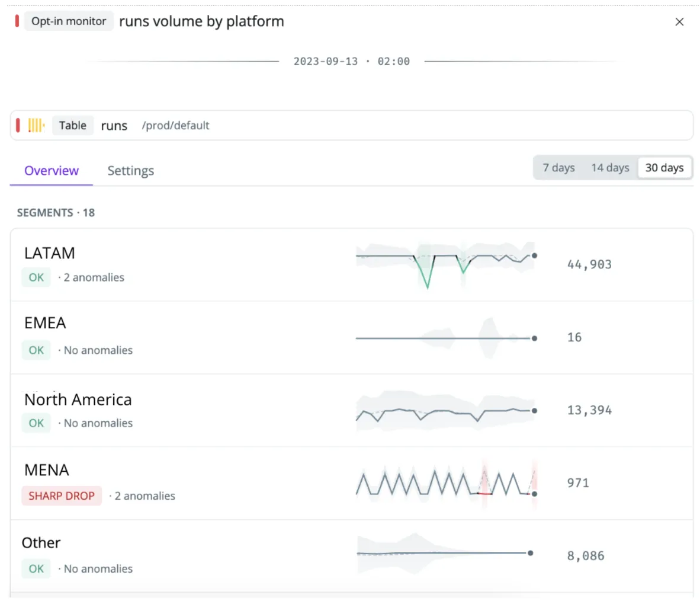Click the Other segment sparkline chart
This screenshot has width=700, height=601.
click(444, 553)
